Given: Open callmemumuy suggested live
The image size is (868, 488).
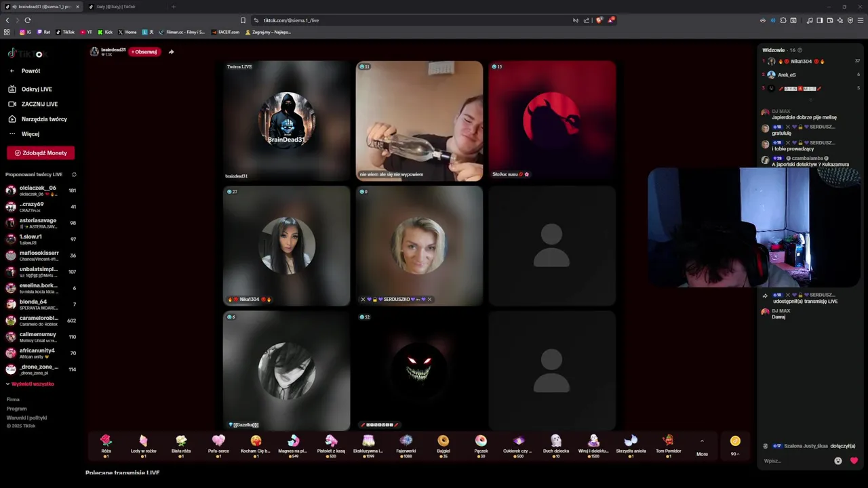Looking at the screenshot, I should [x=41, y=337].
